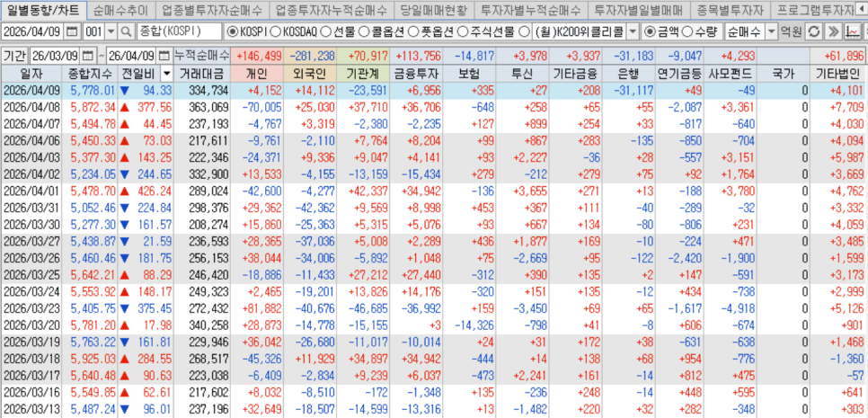The width and height of the screenshot is (868, 418).
Task: Open the 순매수추이 tab
Action: 121,9
